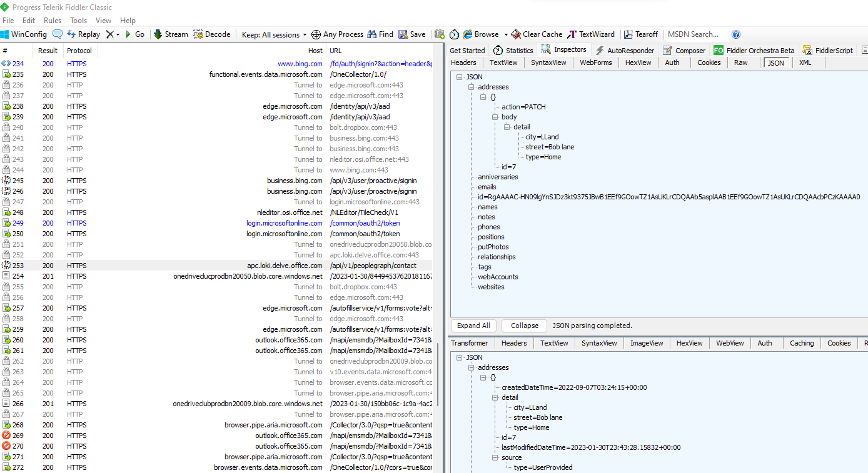
Task: Select session 234 www.bing.com
Action: 216,64
